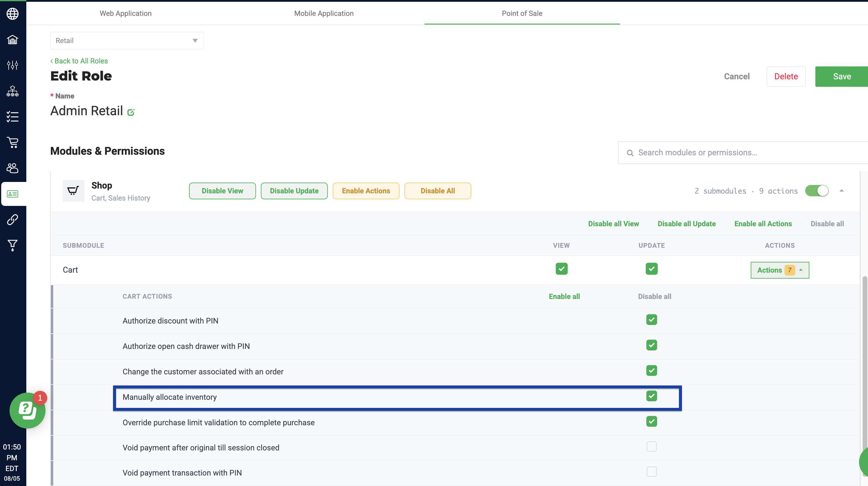Open the chain link sidebar icon
868x486 pixels.
pos(13,219)
